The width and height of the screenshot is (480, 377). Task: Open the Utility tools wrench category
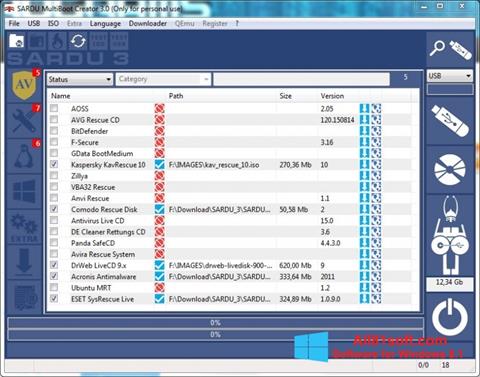pos(24,120)
